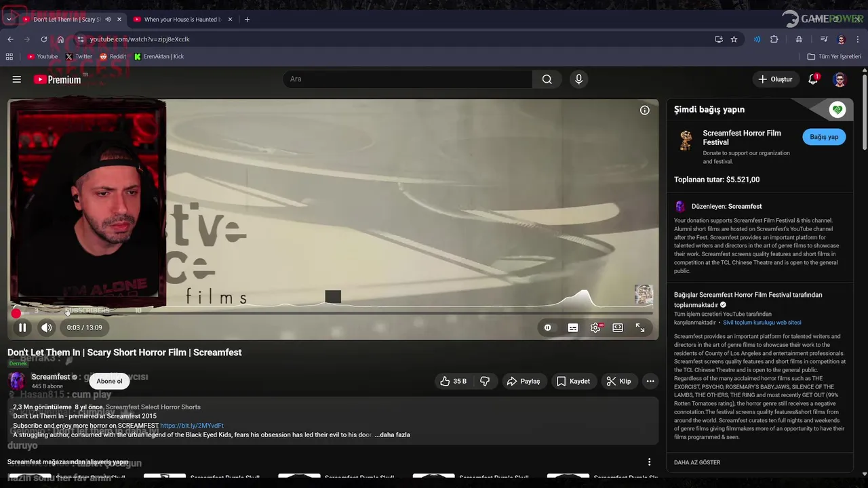Create a clip with Klip button
Image resolution: width=868 pixels, height=488 pixels.
click(618, 382)
